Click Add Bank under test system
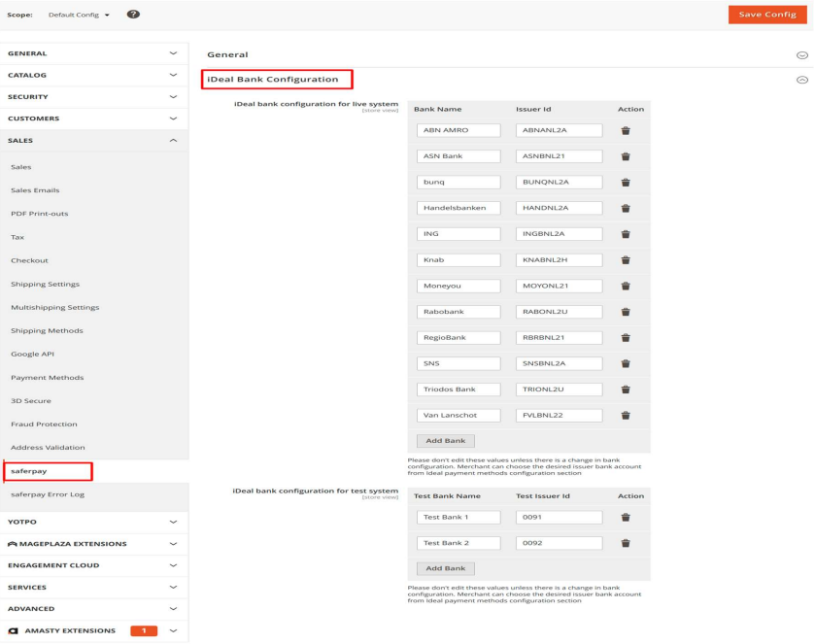The width and height of the screenshot is (815, 644). click(445, 568)
